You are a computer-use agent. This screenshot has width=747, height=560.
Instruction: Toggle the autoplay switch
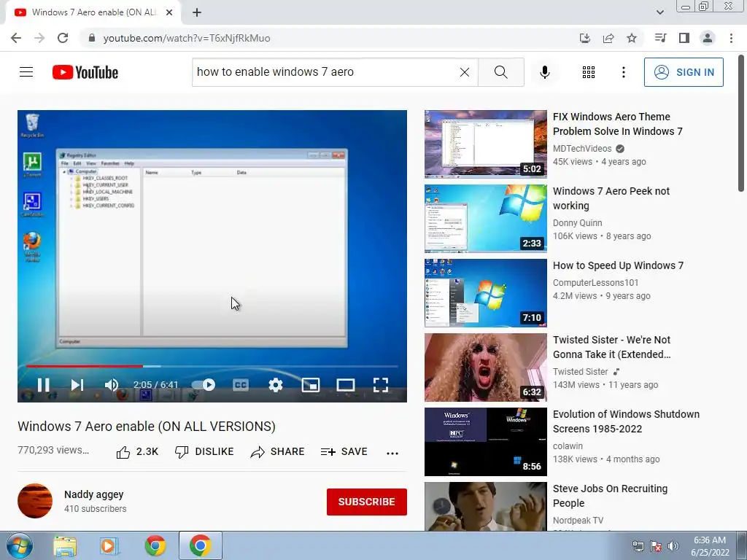[204, 385]
